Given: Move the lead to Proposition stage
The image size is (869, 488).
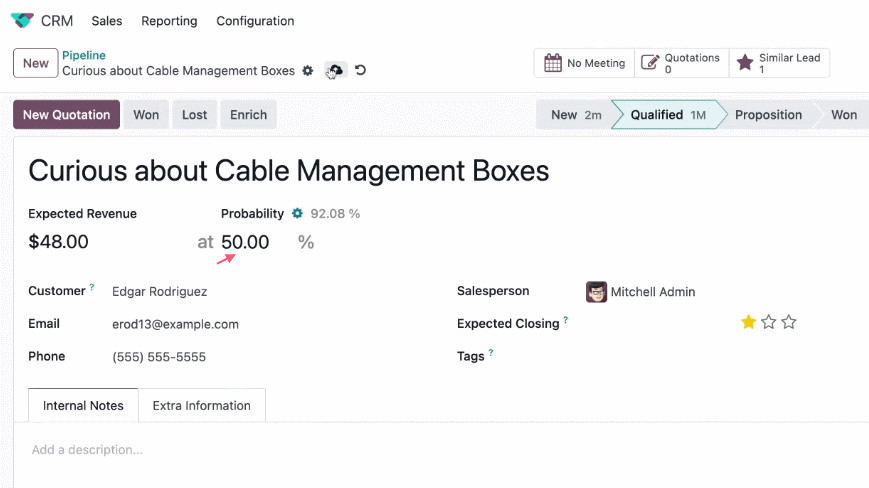Looking at the screenshot, I should coord(768,115).
